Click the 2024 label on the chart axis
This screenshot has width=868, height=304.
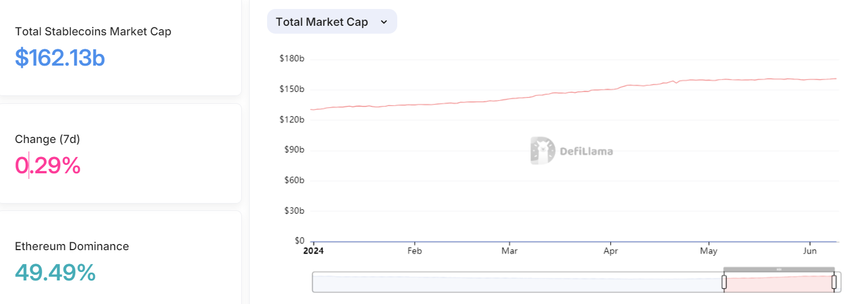[x=313, y=251]
